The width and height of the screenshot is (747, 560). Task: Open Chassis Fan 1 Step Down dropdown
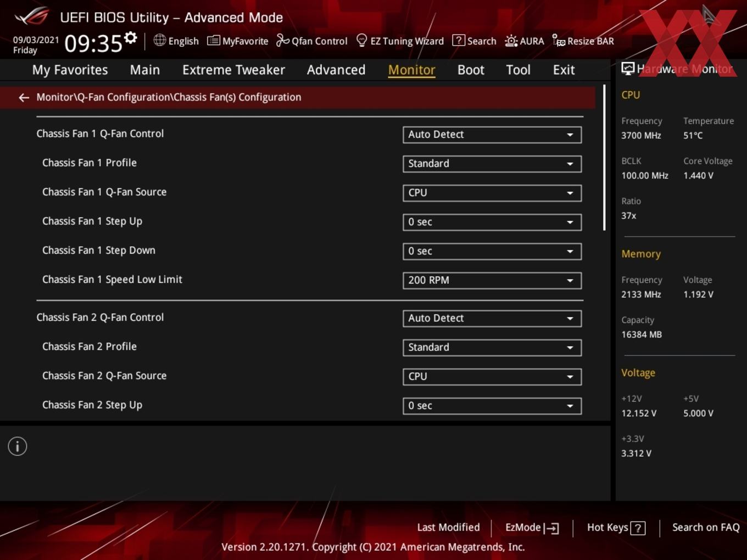coord(492,251)
